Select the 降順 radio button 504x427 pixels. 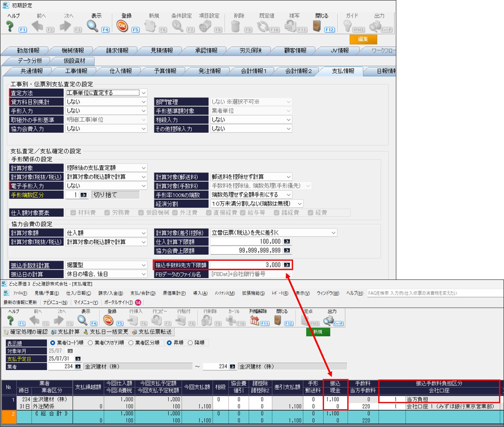(190, 343)
